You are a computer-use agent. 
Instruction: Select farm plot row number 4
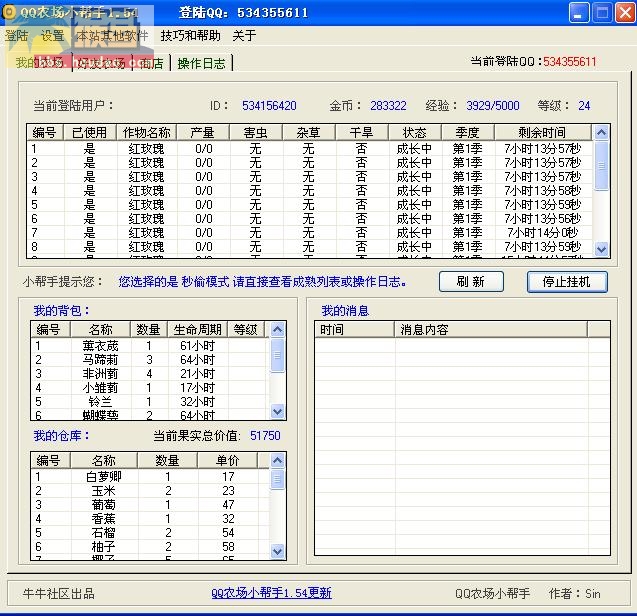tap(310, 191)
